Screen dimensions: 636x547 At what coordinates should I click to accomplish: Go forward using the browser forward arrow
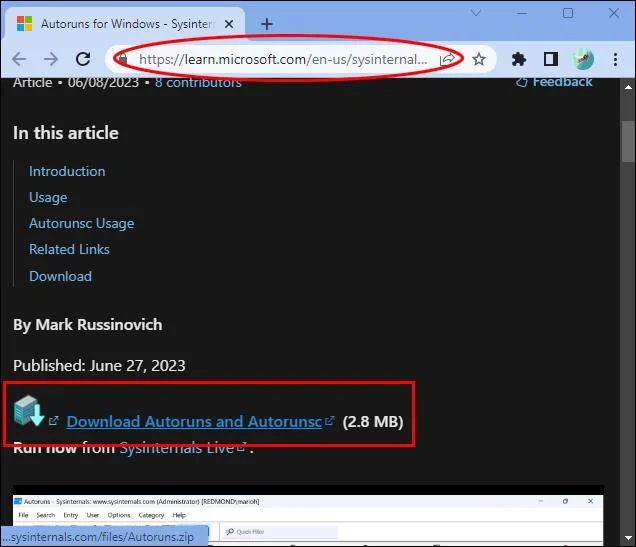[x=51, y=59]
